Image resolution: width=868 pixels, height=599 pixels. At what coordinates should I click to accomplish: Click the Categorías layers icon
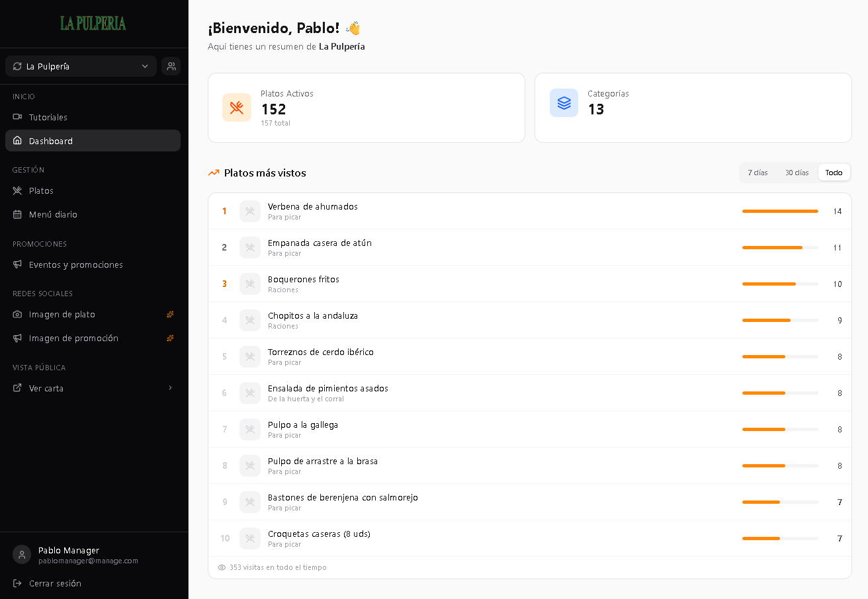564,103
